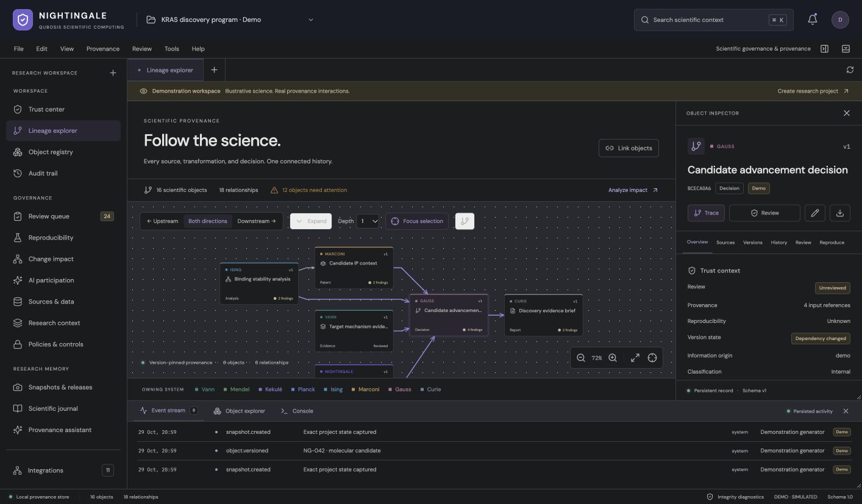Select Downstream direction toggle

click(257, 221)
